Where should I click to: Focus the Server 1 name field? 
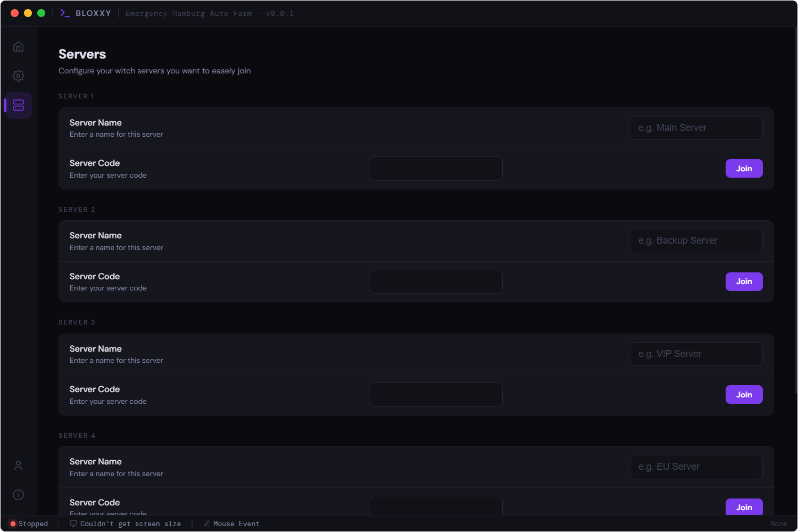(696, 128)
